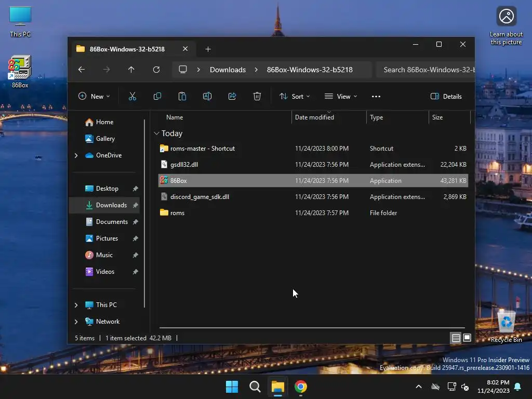Sort by the Size column header
Screen dimensions: 532x399
click(x=437, y=117)
